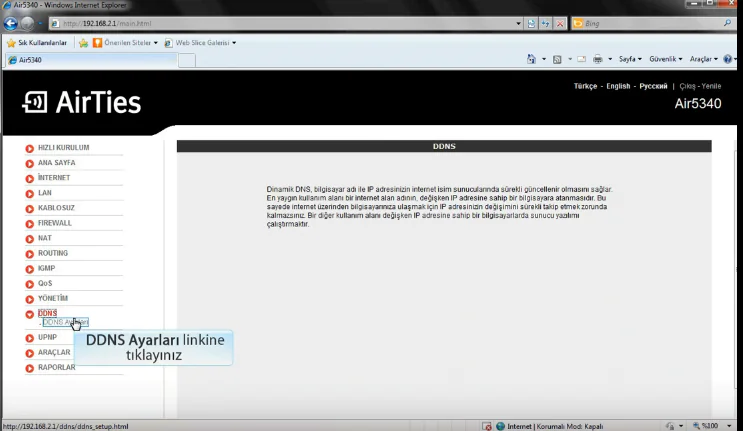Click the Bing search magnifier icon
This screenshot has width=743, height=431.
(727, 23)
